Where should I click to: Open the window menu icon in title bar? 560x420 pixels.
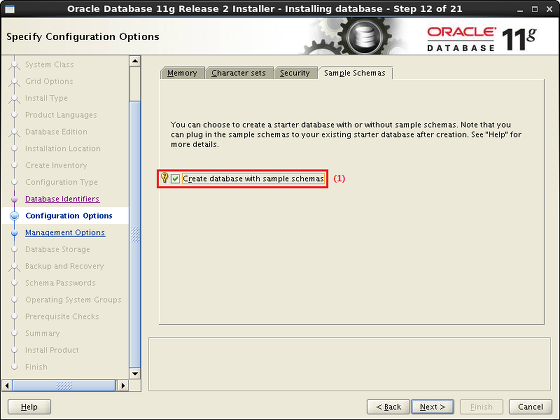pyautogui.click(x=10, y=9)
